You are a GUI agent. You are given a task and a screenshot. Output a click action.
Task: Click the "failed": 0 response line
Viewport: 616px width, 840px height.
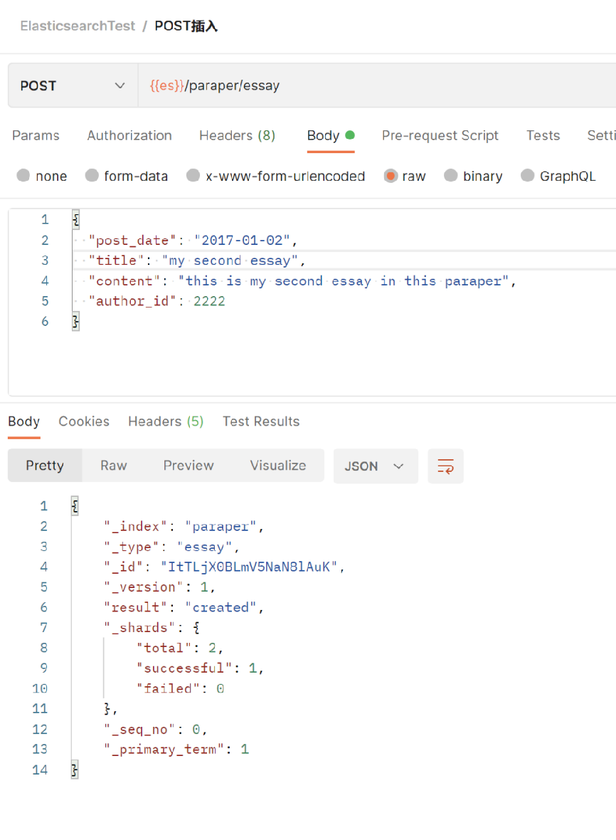click(181, 689)
